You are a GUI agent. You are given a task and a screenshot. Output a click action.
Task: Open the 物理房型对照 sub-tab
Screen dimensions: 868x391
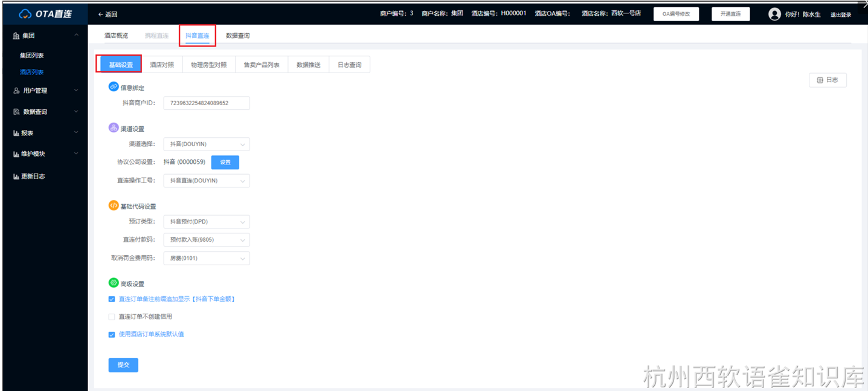[x=209, y=65]
